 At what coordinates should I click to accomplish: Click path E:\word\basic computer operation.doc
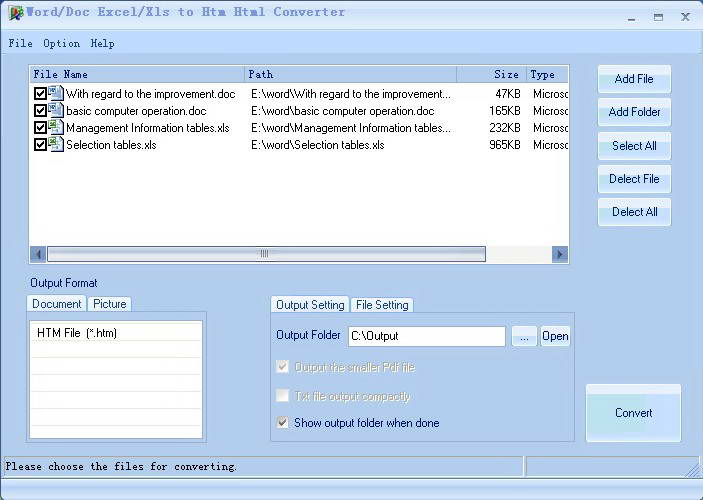343,111
